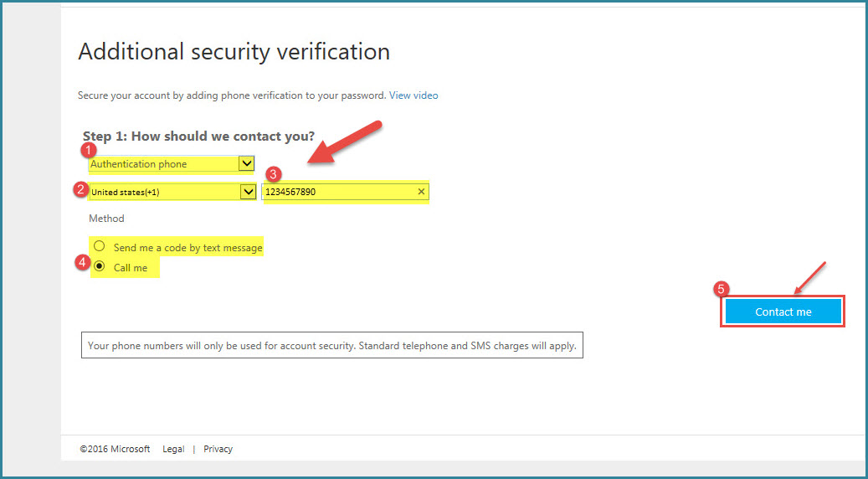The image size is (868, 479).
Task: Open the Authentication phone dropdown
Action: 171,164
